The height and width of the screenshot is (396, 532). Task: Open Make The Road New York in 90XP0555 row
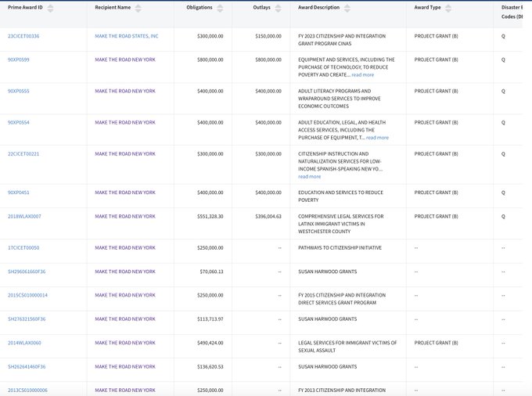[125, 91]
